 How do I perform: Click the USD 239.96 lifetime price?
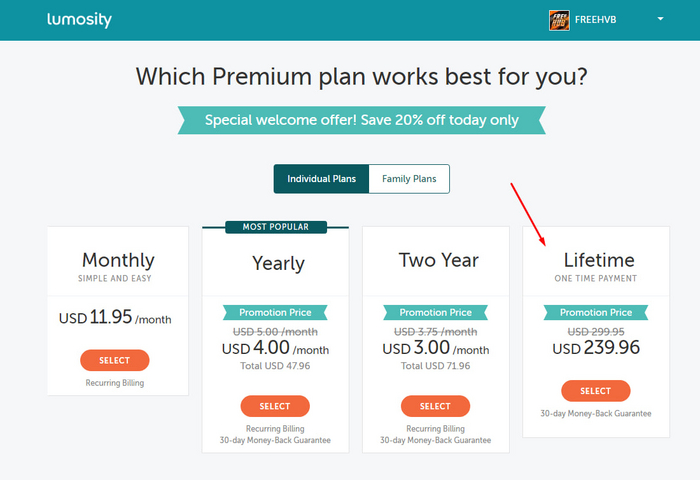coord(596,348)
